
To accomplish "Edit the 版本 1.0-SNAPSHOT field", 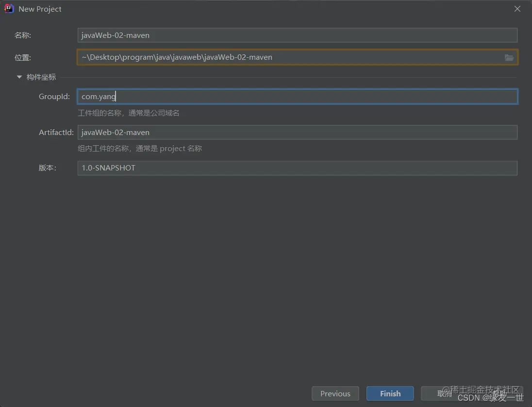I will [297, 168].
